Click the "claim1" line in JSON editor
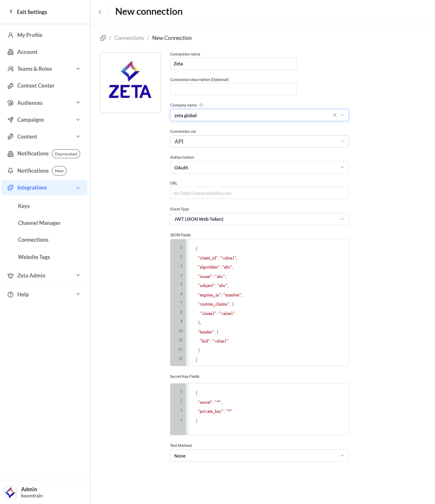435x504 pixels. coord(217,313)
